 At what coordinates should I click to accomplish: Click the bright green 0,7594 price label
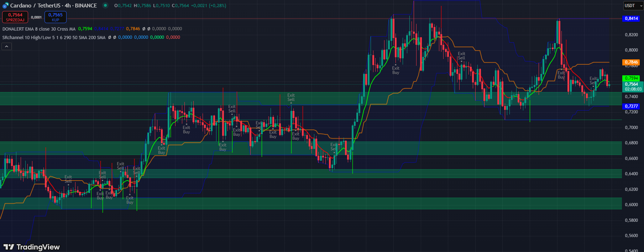coord(631,78)
